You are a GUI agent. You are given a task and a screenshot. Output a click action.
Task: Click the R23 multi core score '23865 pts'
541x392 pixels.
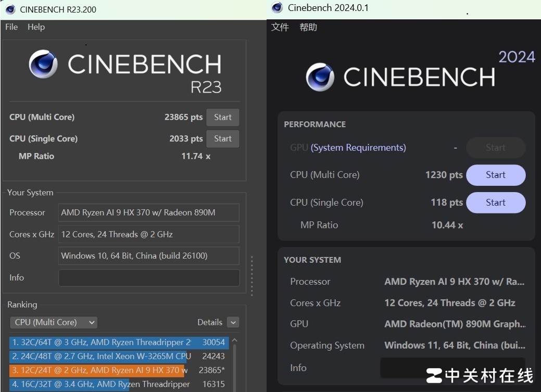[183, 117]
